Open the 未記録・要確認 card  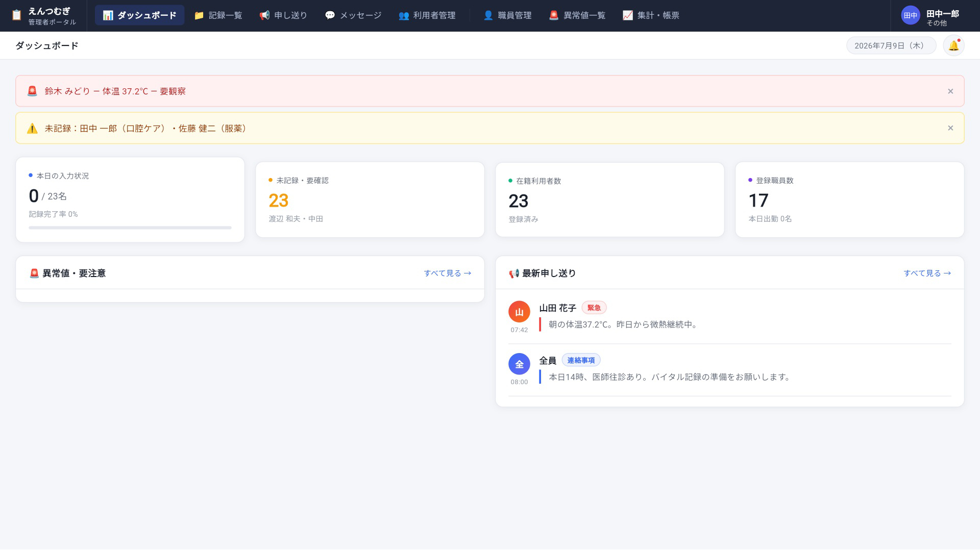pyautogui.click(x=370, y=199)
